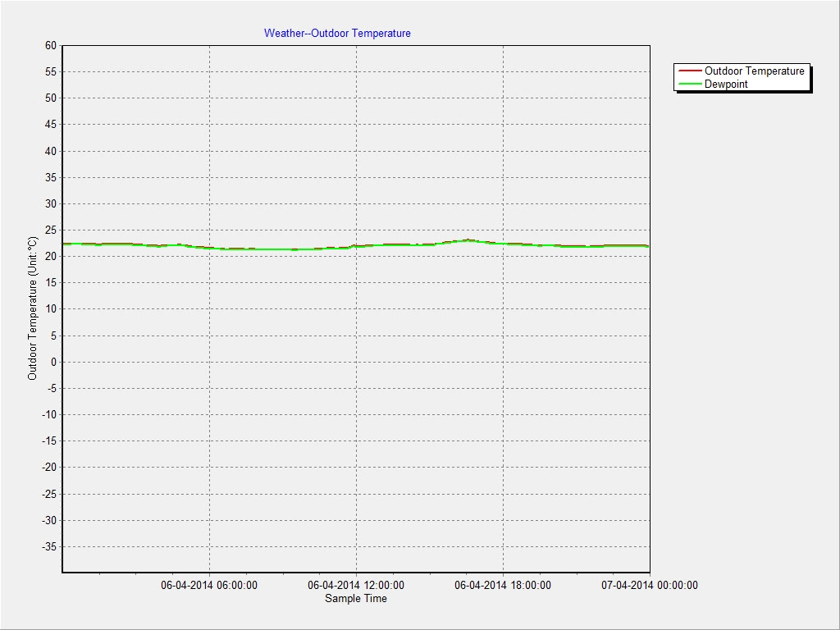Click the -25 value on y-axis
The width and height of the screenshot is (840, 630).
48,494
